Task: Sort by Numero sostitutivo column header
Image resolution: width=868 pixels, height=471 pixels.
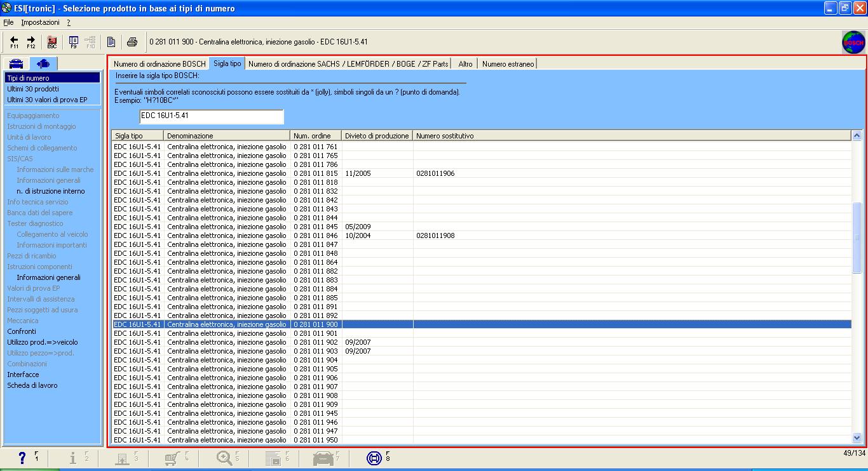Action: tap(632, 136)
